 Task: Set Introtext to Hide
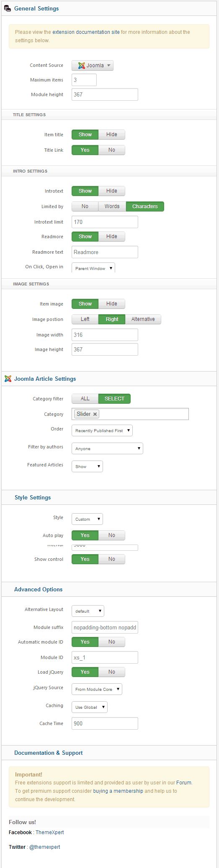(112, 191)
